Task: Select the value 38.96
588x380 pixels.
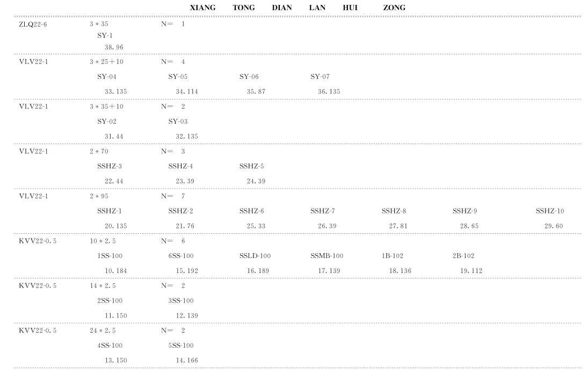Action: coord(114,47)
